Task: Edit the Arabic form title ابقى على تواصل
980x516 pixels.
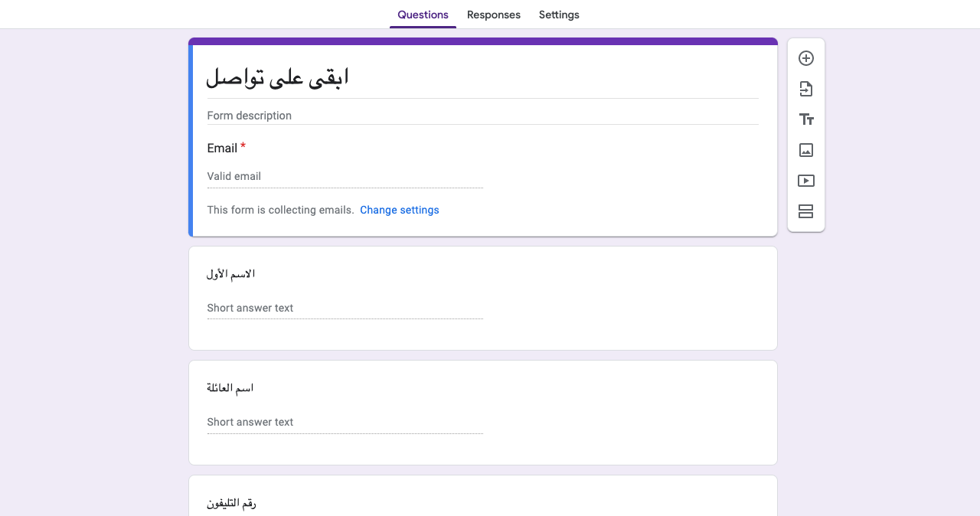Action: point(482,77)
